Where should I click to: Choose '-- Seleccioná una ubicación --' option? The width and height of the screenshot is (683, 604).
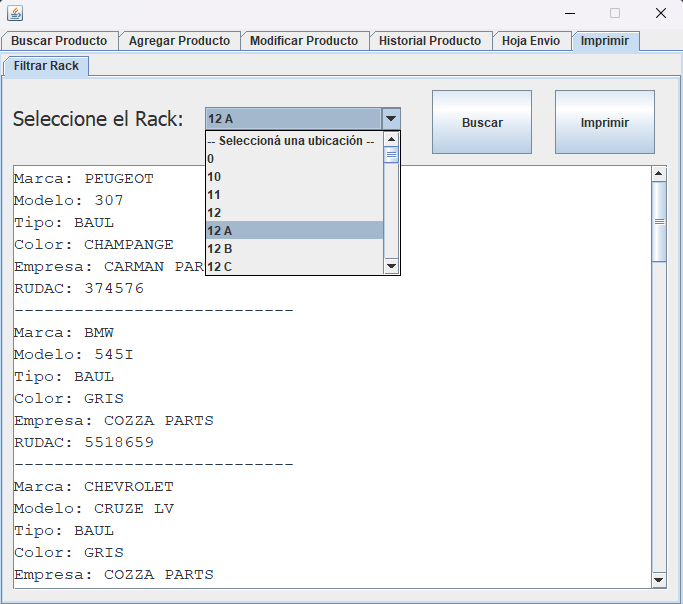tap(294, 141)
